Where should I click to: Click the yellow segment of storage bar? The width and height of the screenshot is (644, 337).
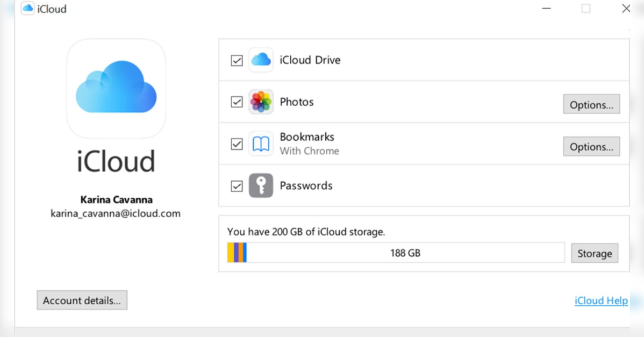pyautogui.click(x=231, y=253)
